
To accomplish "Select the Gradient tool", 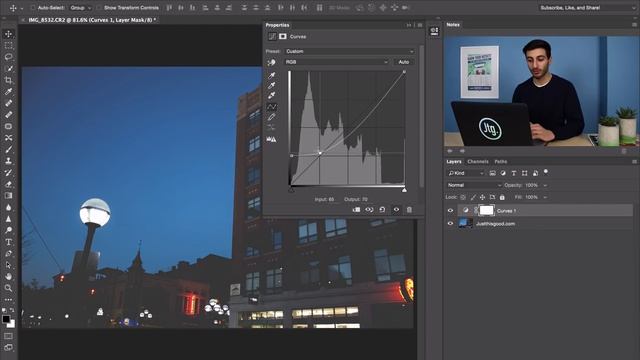I will 8,196.
